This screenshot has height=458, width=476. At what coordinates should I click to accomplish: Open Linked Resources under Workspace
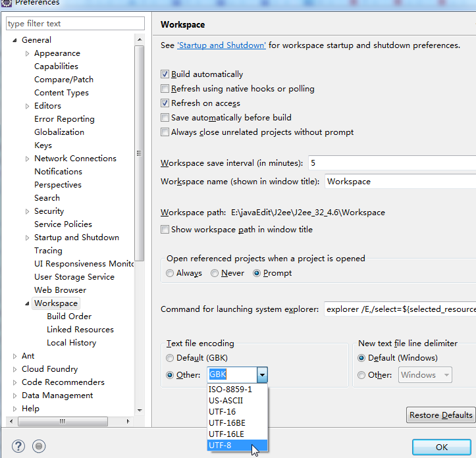coord(80,330)
